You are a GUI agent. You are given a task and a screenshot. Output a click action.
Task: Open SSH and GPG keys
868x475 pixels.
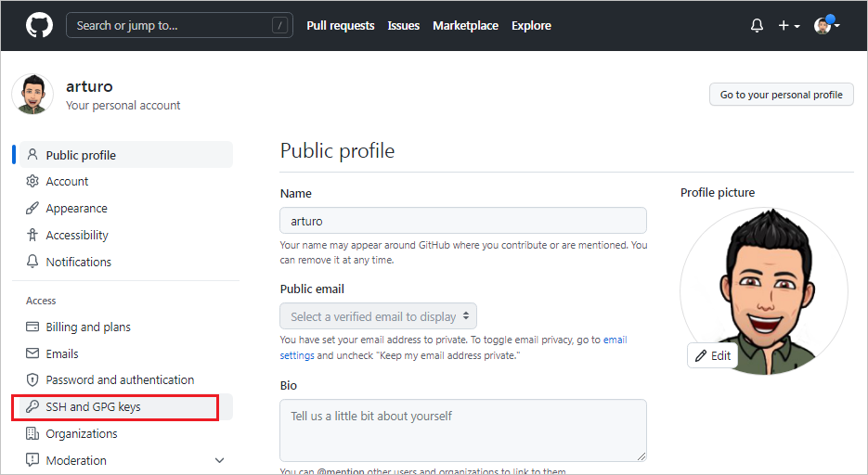[126, 407]
